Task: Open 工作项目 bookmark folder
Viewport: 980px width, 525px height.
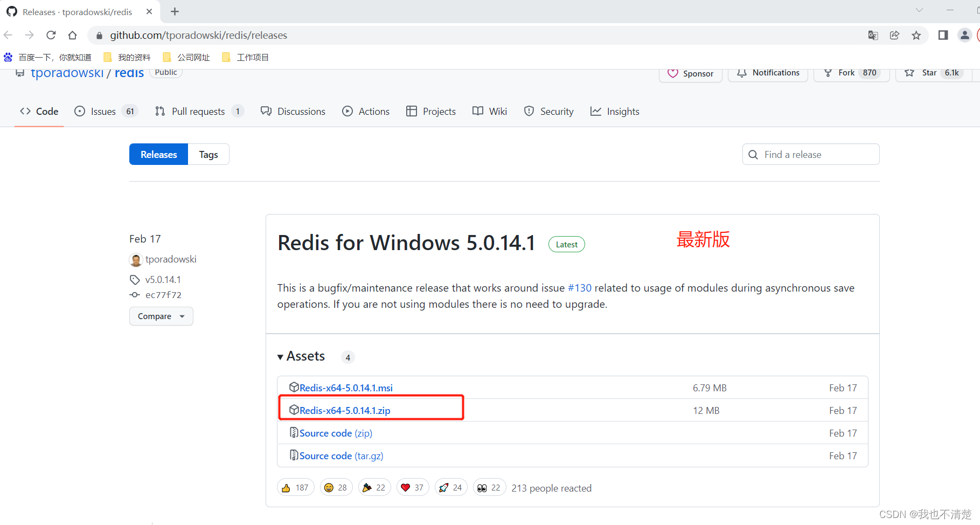Action: pyautogui.click(x=246, y=57)
